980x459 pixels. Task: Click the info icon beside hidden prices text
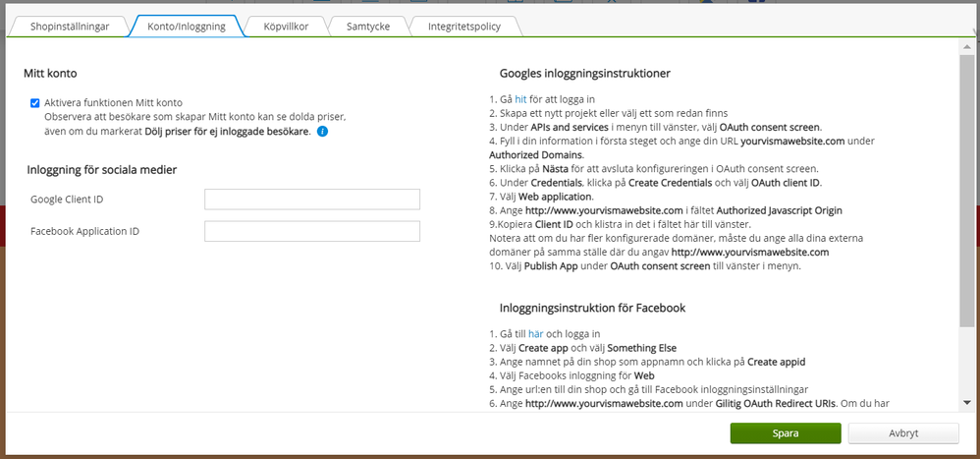click(x=322, y=131)
